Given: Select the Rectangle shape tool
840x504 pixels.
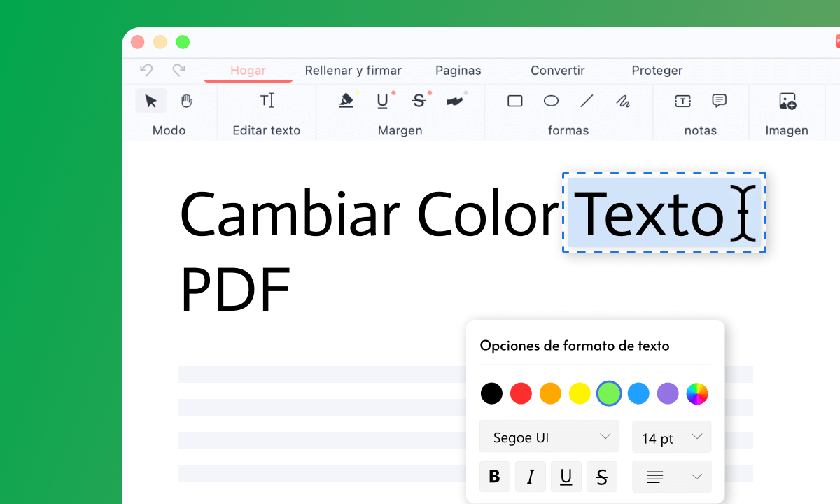Looking at the screenshot, I should (515, 101).
